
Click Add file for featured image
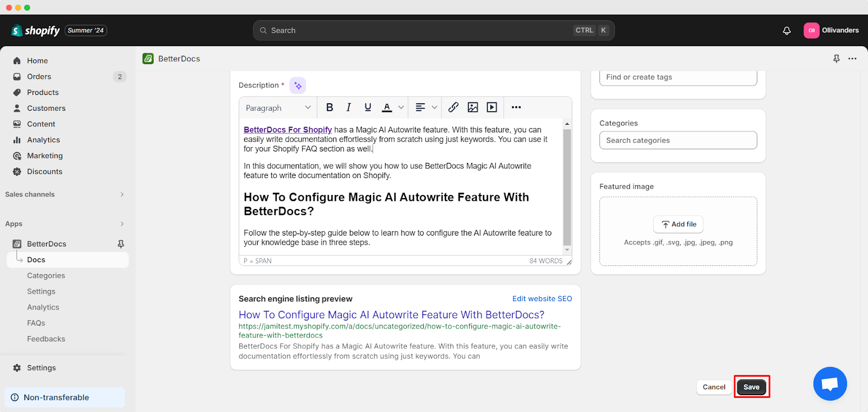coord(678,224)
